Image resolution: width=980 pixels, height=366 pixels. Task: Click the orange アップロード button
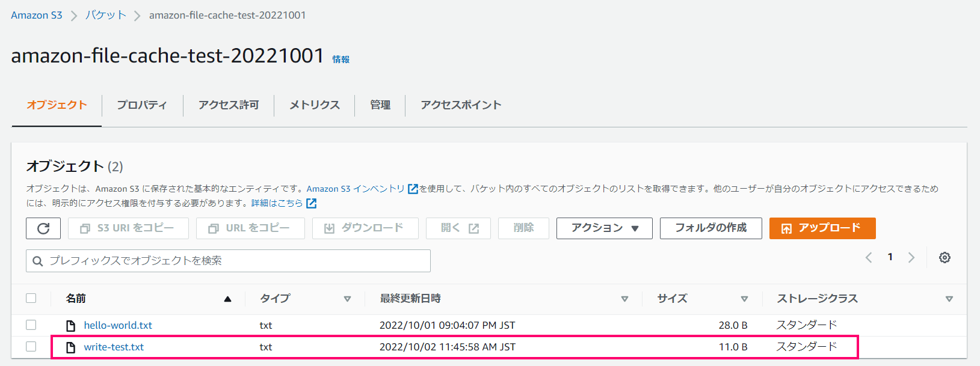[x=822, y=228]
